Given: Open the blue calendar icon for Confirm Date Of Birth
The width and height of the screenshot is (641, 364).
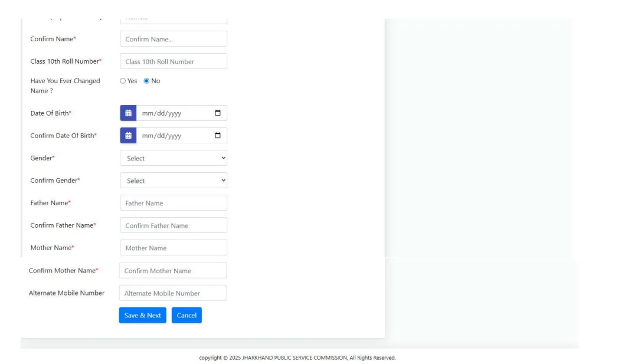Looking at the screenshot, I should [x=129, y=135].
